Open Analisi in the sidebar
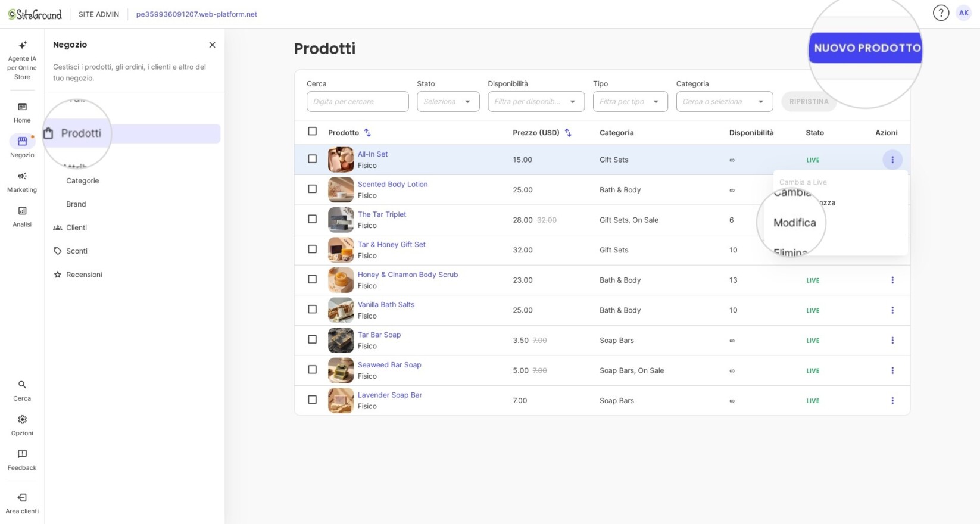980x524 pixels. (22, 216)
